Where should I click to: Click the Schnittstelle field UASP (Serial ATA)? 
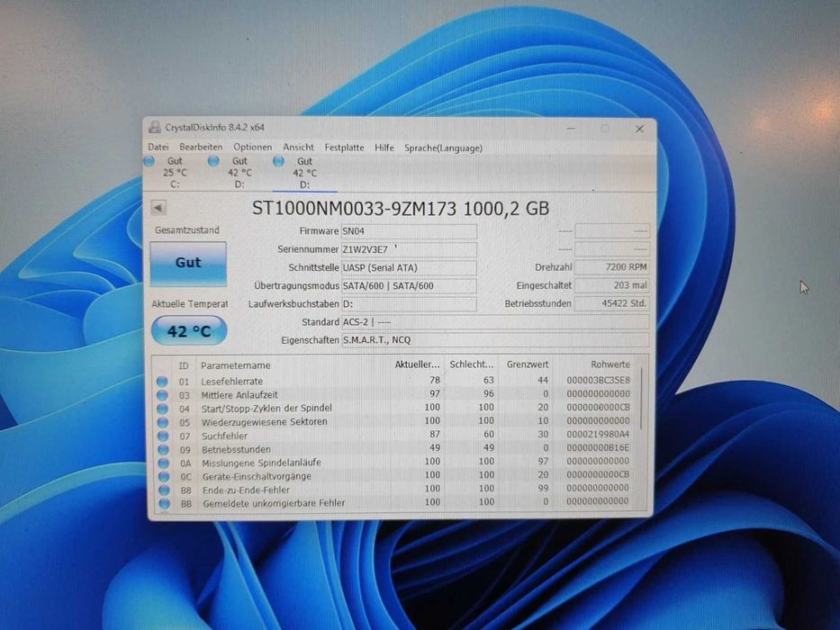[409, 267]
